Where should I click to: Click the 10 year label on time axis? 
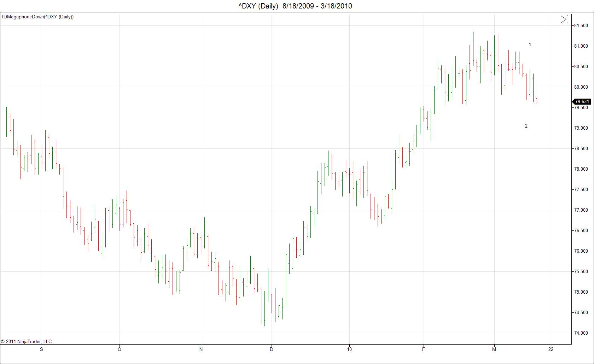[x=349, y=349]
